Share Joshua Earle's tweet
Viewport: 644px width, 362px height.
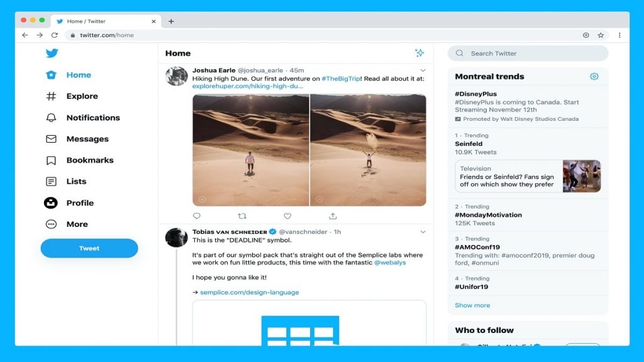[x=333, y=216]
